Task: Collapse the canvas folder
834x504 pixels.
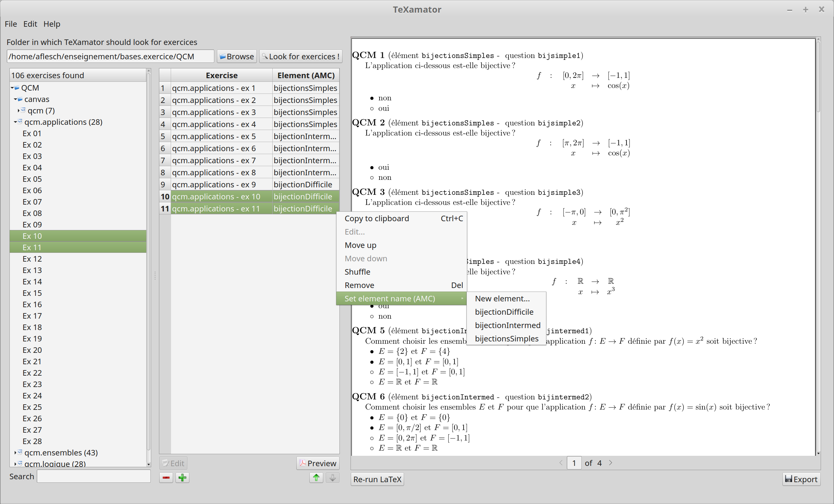Action: point(16,99)
